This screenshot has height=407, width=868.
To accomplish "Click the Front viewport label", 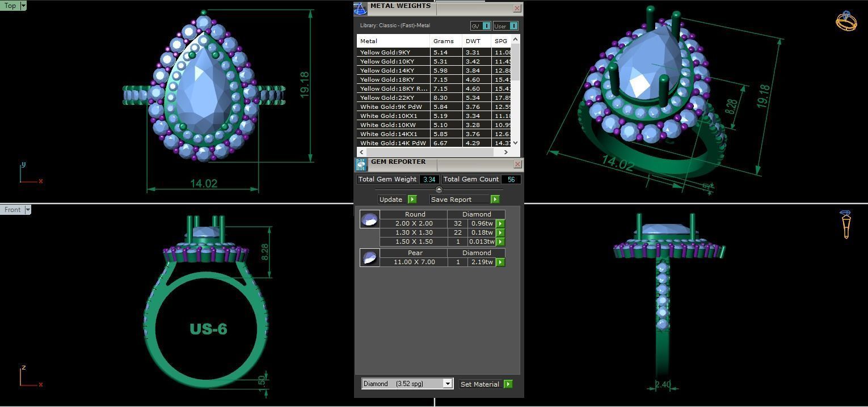I will (12, 210).
